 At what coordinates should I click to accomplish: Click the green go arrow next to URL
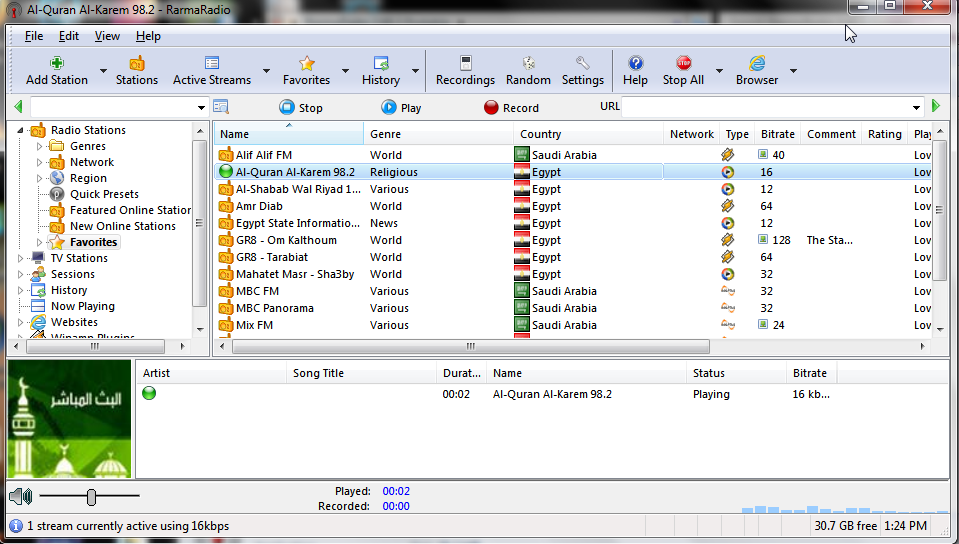click(x=936, y=106)
